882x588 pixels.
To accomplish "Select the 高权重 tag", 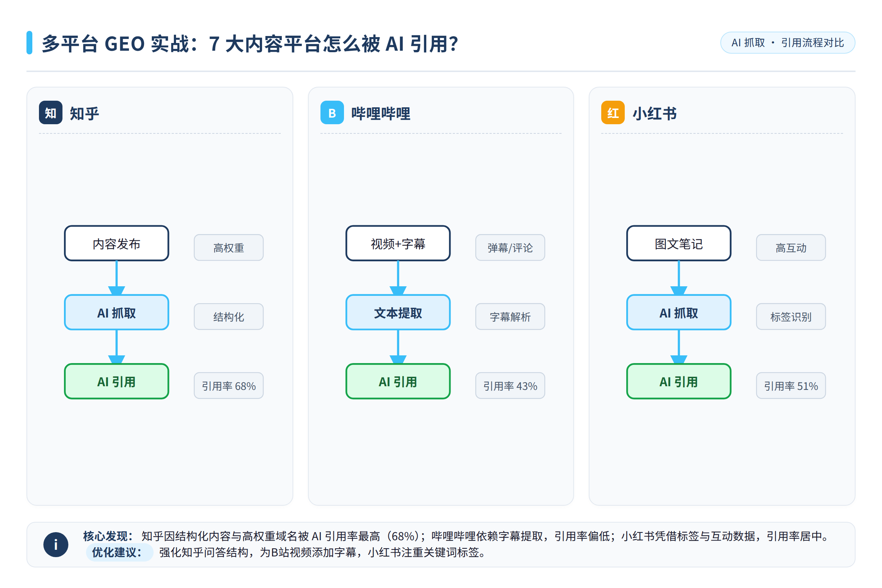I will 229,247.
